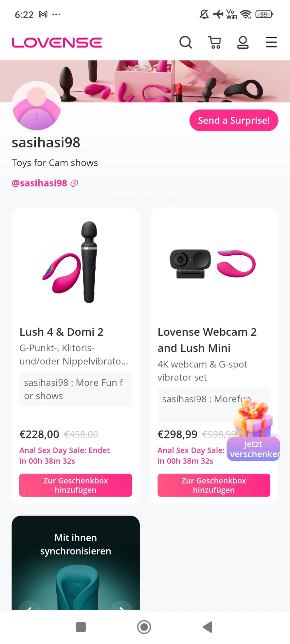The height and width of the screenshot is (644, 290).
Task: Add Webcam 2 and Lush Mini to Geschenkbox
Action: tap(214, 485)
